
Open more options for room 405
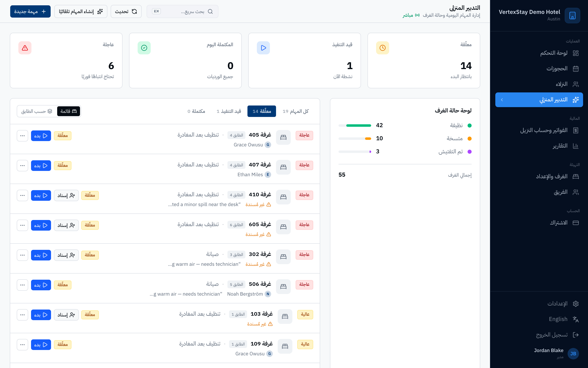[23, 136]
